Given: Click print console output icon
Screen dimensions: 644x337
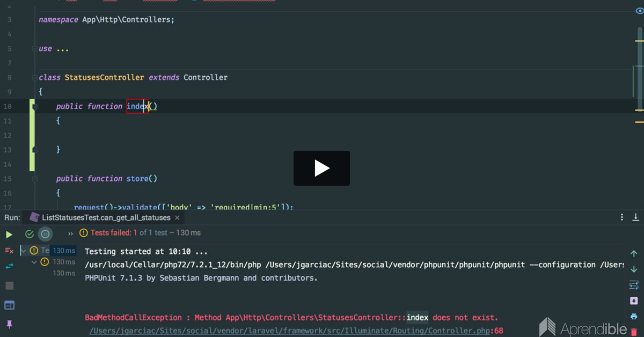Looking at the screenshot, I should coord(634,317).
